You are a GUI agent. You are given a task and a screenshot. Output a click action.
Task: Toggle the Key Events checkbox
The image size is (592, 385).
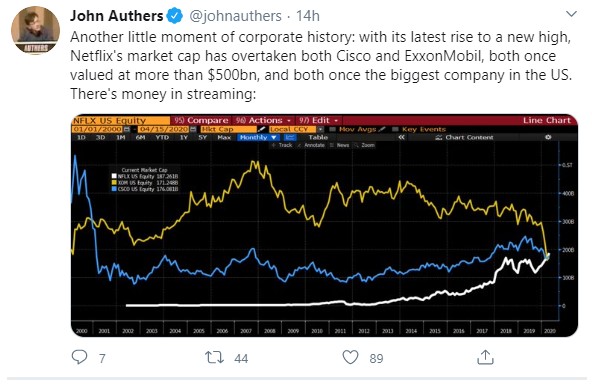(395, 129)
